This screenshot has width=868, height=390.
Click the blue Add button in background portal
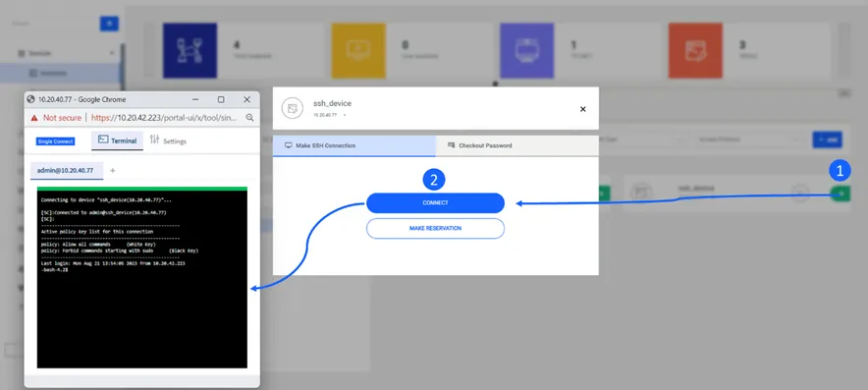pyautogui.click(x=827, y=139)
